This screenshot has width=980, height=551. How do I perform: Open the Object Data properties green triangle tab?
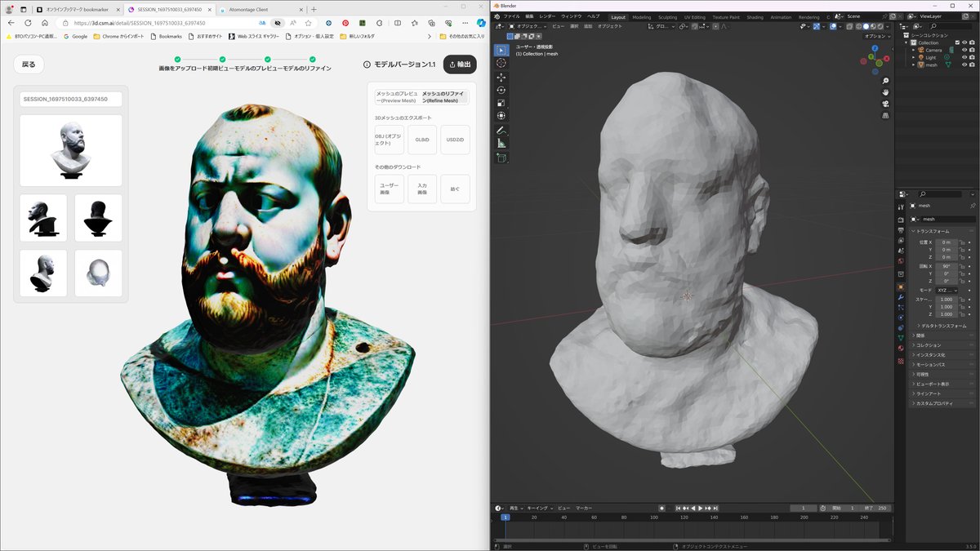pos(901,337)
